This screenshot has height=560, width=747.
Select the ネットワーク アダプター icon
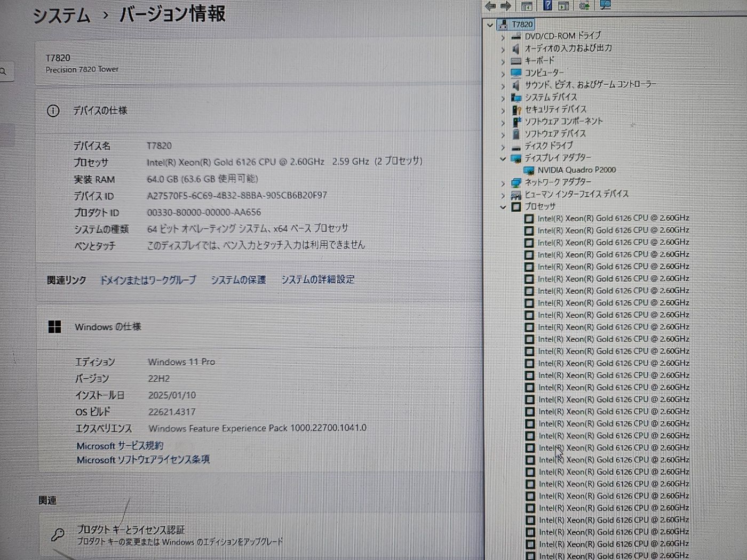coord(516,182)
